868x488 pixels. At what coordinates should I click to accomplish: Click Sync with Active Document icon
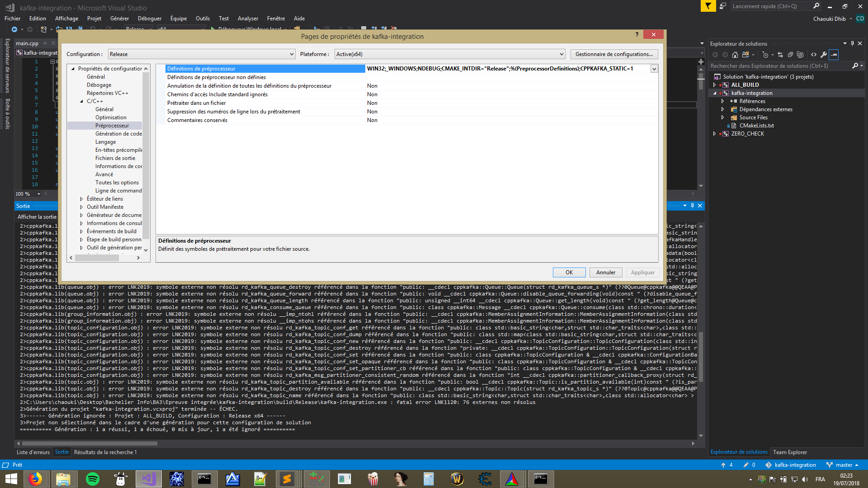click(780, 55)
